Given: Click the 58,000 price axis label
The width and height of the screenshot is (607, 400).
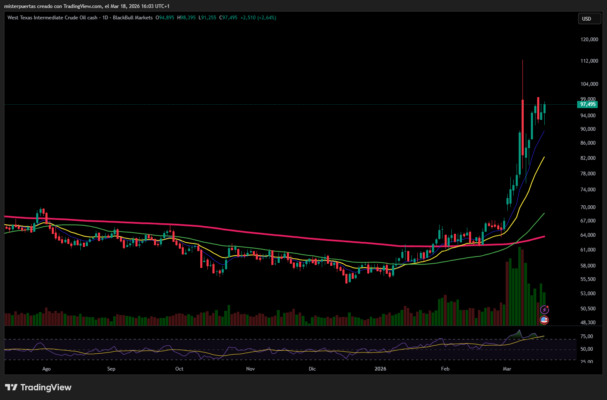Looking at the screenshot, I should coord(586,265).
